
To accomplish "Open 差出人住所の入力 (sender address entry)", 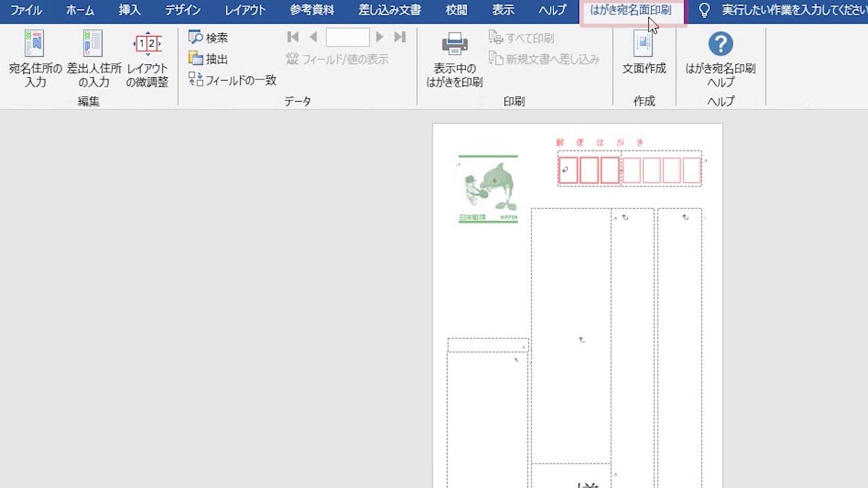I will [x=92, y=60].
